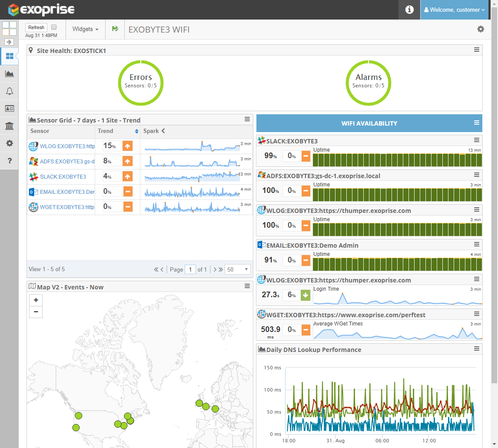Open the sidebar Settings gear icon
Viewport: 498px width, 448px height.
[9, 143]
